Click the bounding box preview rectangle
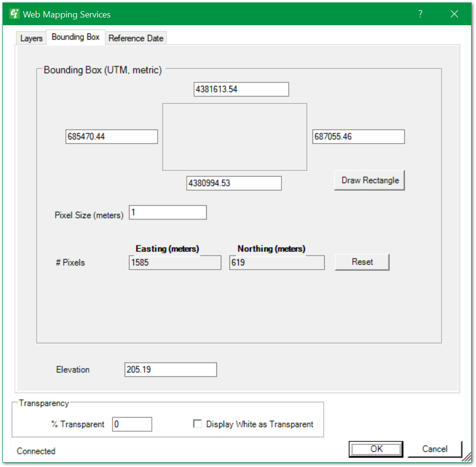 234,136
